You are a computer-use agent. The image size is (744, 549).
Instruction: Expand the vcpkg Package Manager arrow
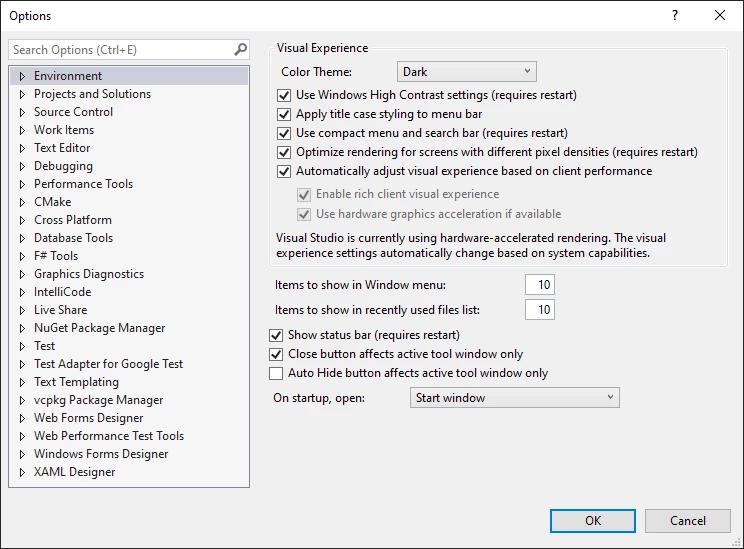tap(22, 400)
